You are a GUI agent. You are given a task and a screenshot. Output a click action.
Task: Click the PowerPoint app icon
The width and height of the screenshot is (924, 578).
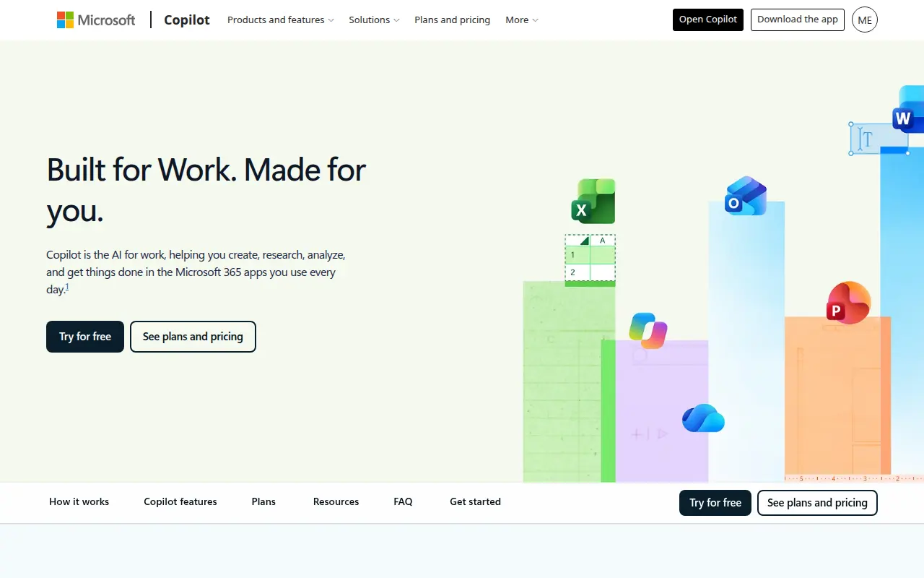pos(849,303)
